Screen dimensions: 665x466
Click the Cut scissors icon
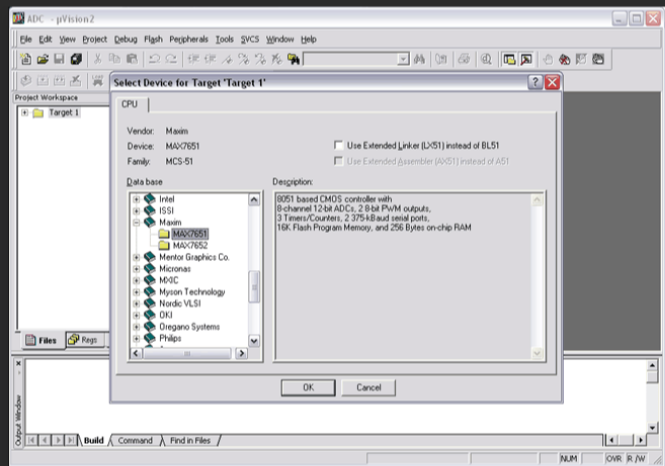[x=98, y=59]
